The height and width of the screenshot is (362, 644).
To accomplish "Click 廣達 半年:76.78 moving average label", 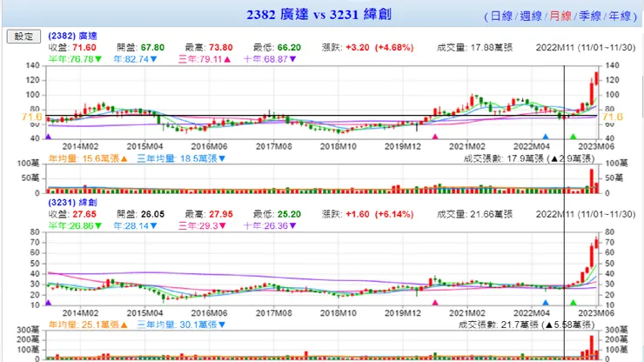I will [x=75, y=59].
